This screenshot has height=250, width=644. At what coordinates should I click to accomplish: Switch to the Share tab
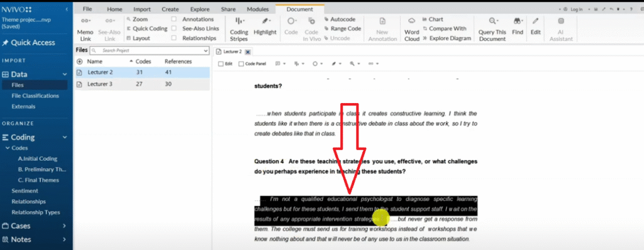[x=228, y=9]
